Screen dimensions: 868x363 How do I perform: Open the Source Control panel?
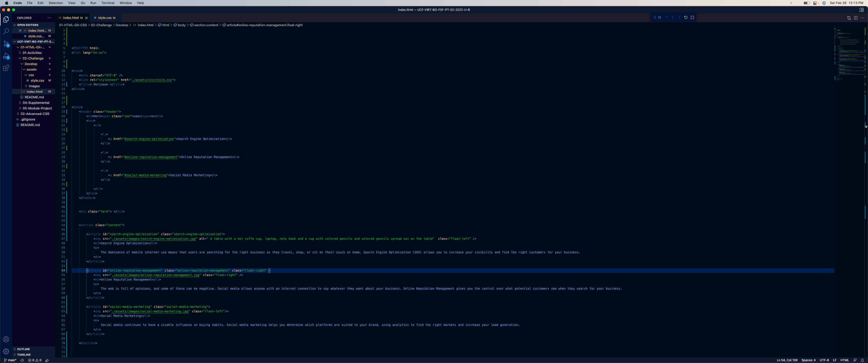pyautogui.click(x=6, y=44)
